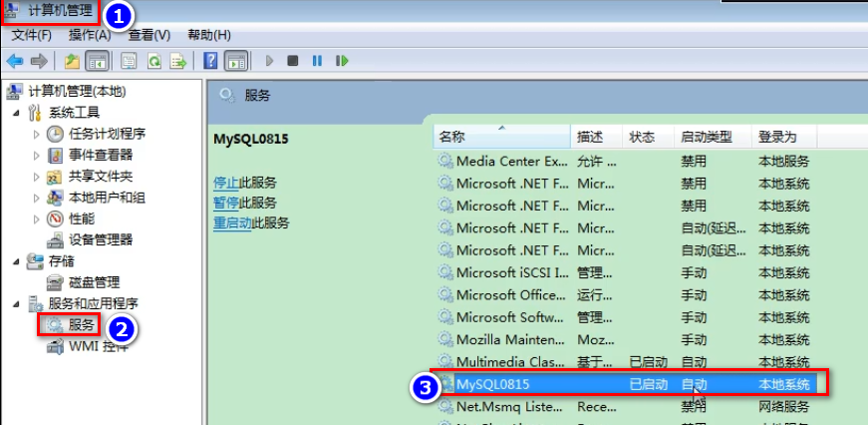Select 本地用户和组 in the tree
868x425 pixels.
(x=108, y=198)
